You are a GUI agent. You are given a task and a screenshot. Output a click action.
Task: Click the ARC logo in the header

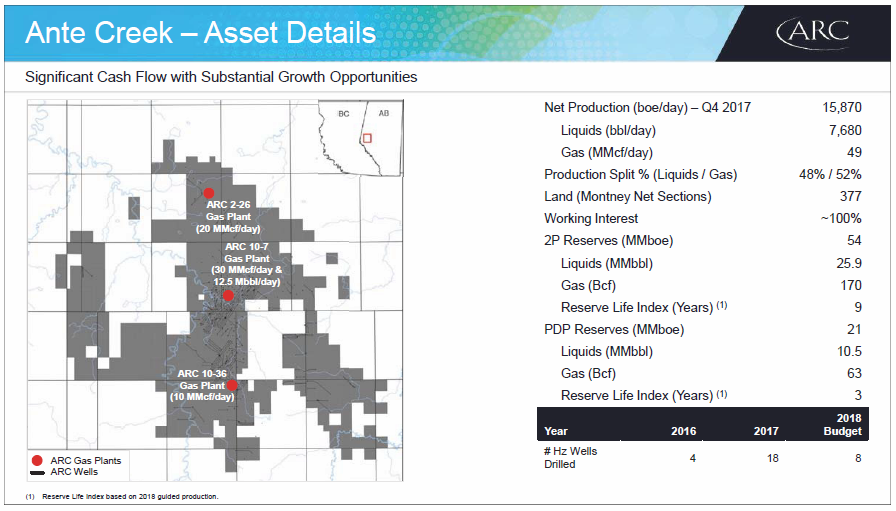(x=813, y=33)
